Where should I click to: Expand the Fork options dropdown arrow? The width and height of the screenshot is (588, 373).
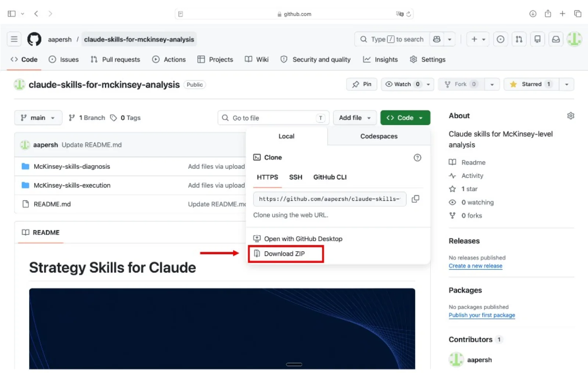(x=492, y=84)
